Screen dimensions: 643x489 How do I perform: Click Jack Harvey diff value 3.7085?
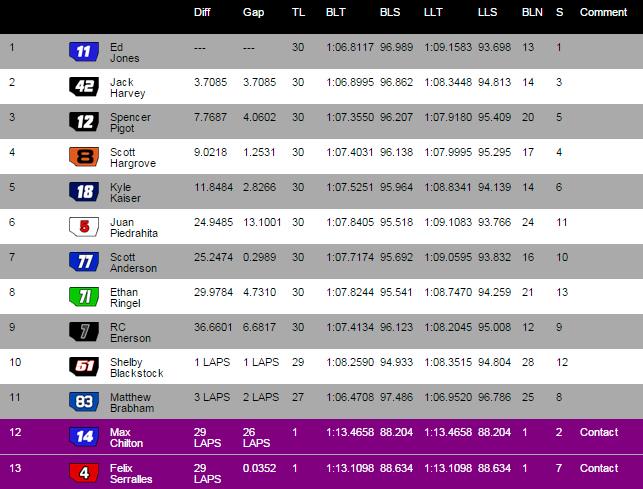coord(210,82)
